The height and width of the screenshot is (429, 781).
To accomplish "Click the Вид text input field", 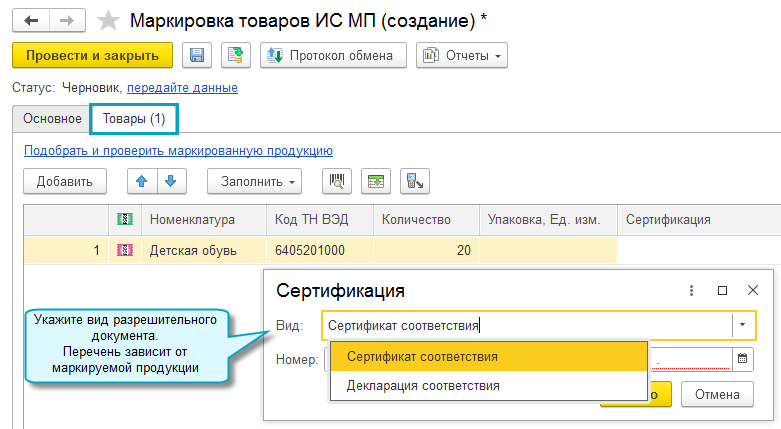I will 525,325.
